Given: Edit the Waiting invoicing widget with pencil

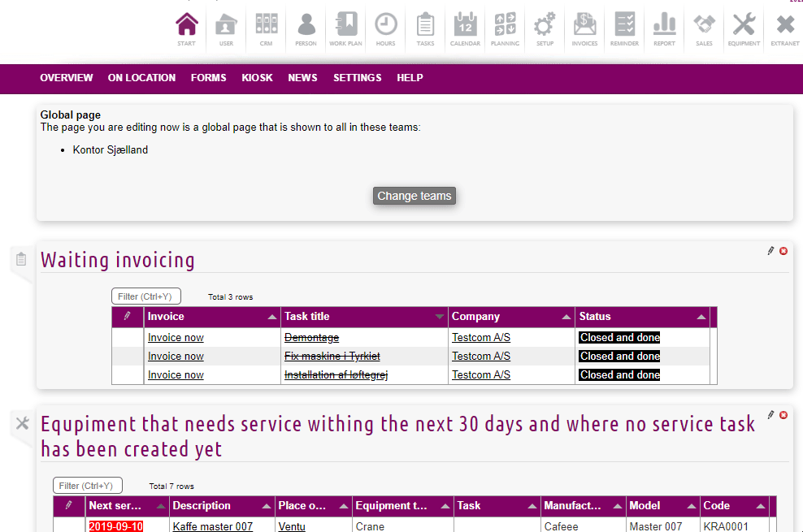Looking at the screenshot, I should (770, 251).
